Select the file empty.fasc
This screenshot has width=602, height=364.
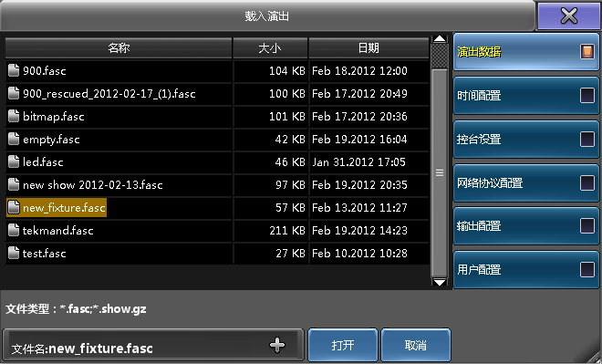click(x=51, y=140)
